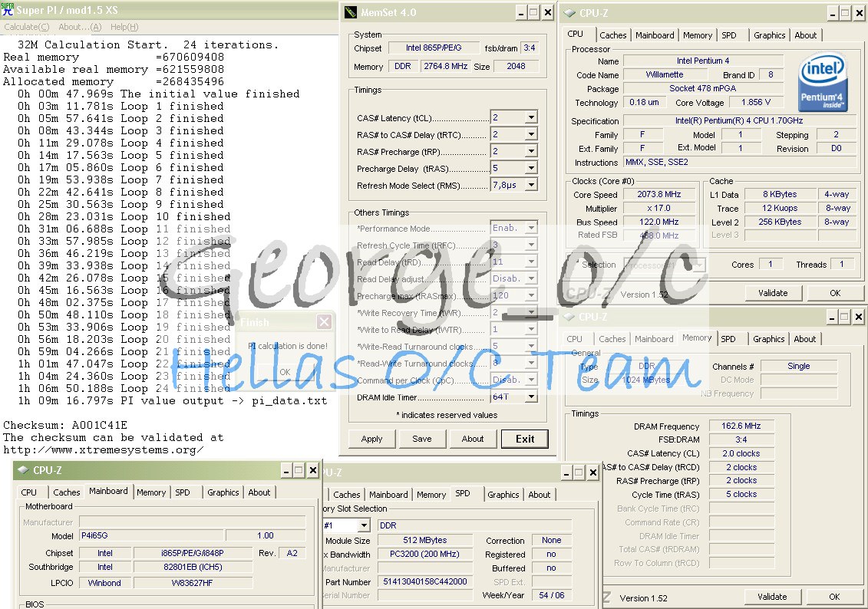Click Validate in top CPU-Z window
Screen dimensions: 868x609
[x=773, y=293]
